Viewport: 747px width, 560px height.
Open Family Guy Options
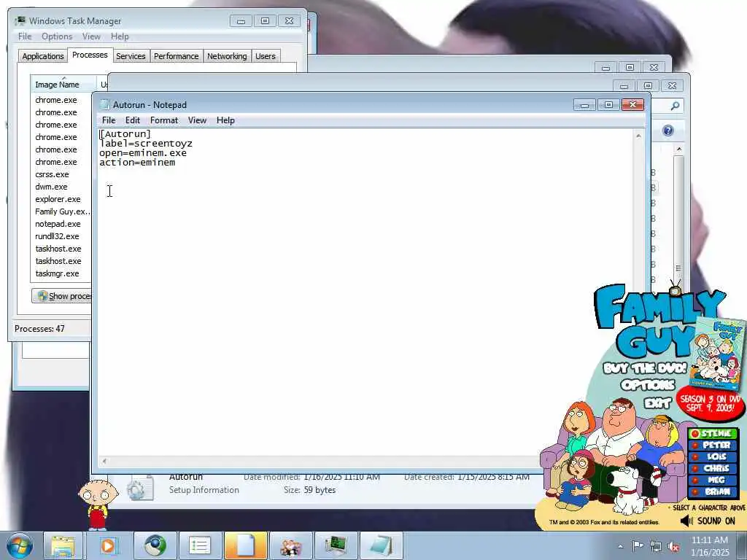648,385
